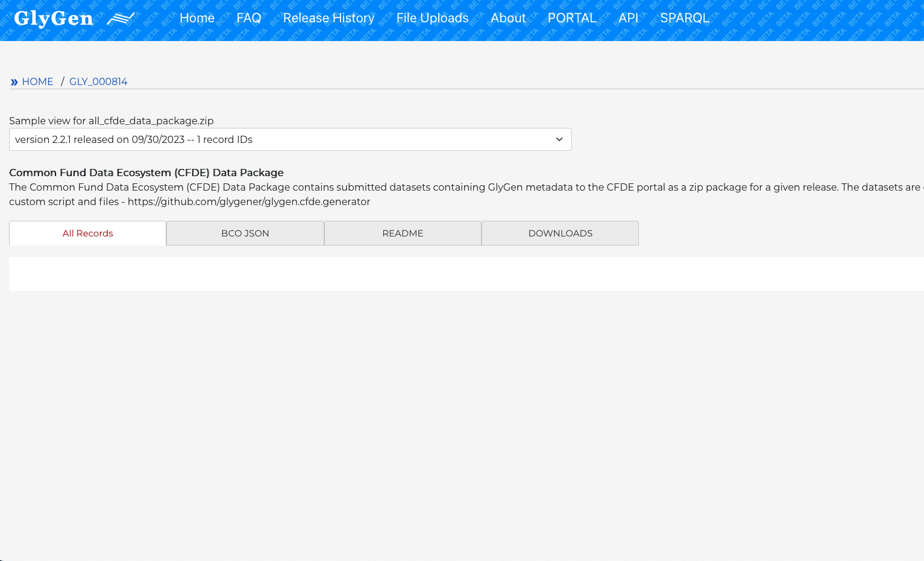Select the wave/feather icon beside GlyGen logo
This screenshot has width=924, height=561.
(121, 17)
